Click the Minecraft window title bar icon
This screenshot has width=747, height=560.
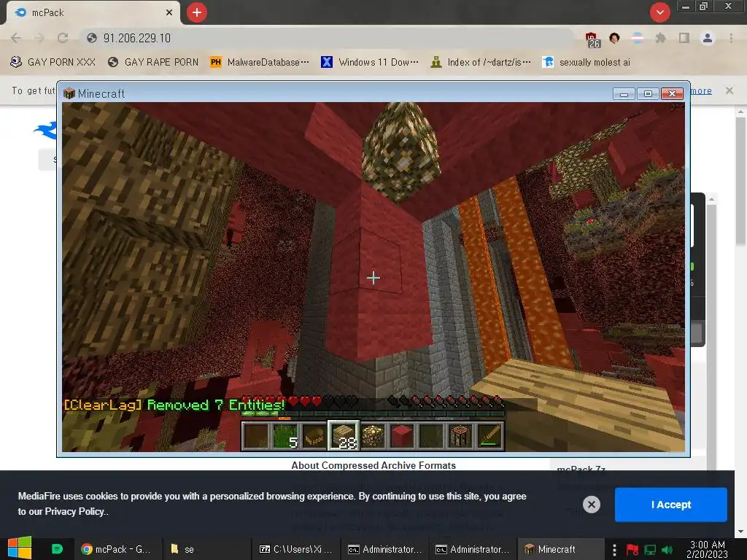tap(69, 93)
